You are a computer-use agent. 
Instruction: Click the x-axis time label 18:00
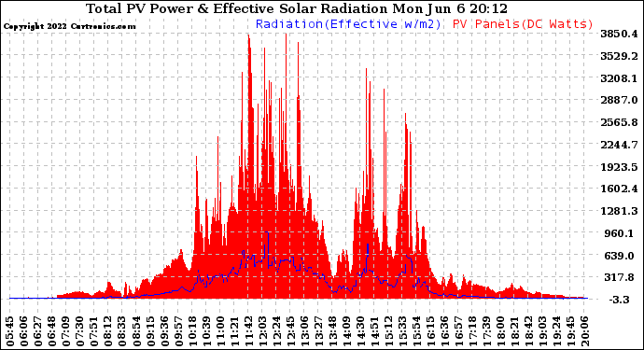(x=500, y=331)
